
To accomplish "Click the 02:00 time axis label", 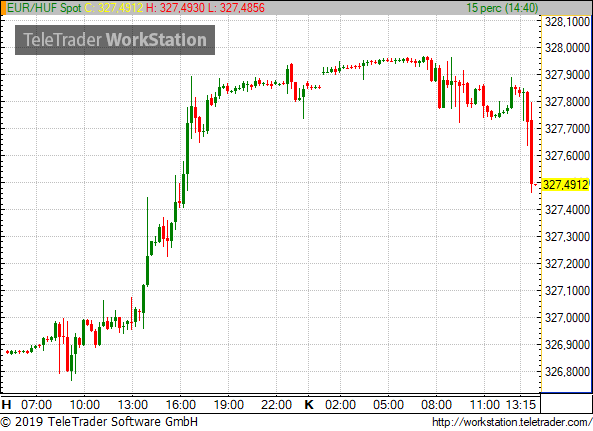I will [x=340, y=405].
